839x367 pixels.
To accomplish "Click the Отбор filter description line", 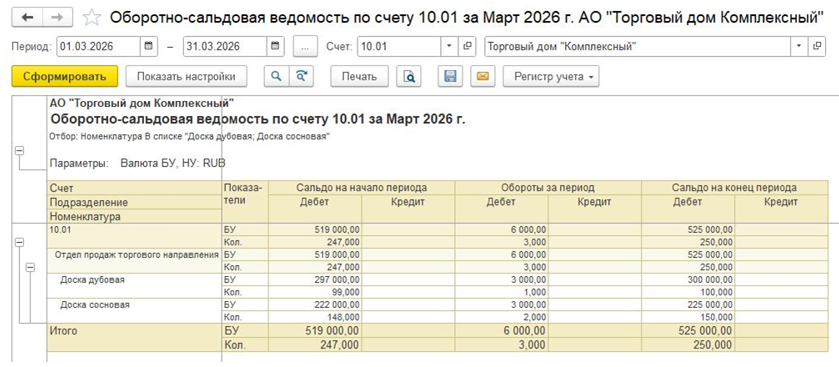I will (x=189, y=136).
